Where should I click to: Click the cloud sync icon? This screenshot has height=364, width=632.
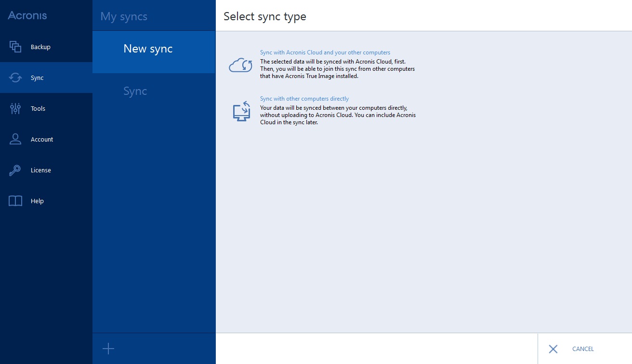(240, 65)
